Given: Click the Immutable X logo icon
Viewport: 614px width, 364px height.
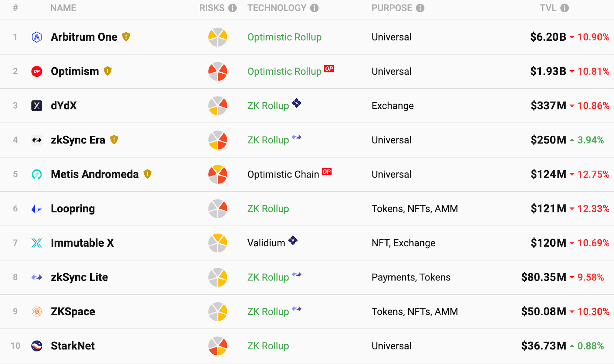Looking at the screenshot, I should [x=37, y=243].
